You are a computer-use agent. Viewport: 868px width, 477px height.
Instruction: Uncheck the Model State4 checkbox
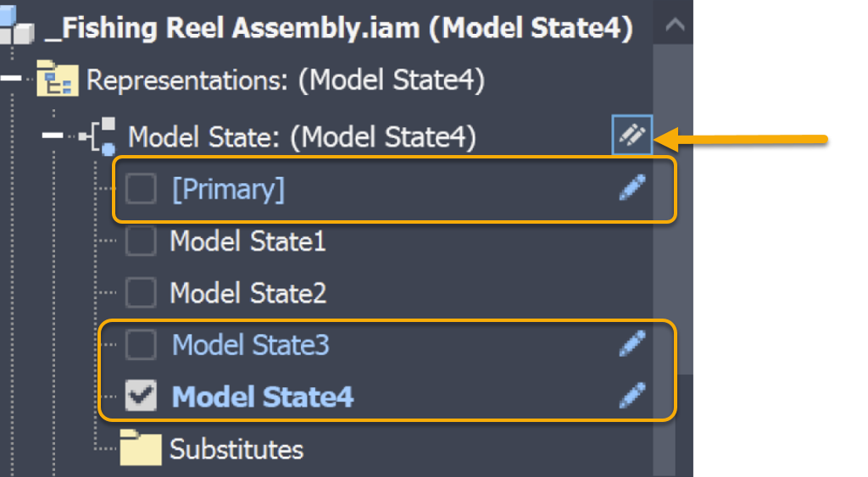click(x=141, y=397)
